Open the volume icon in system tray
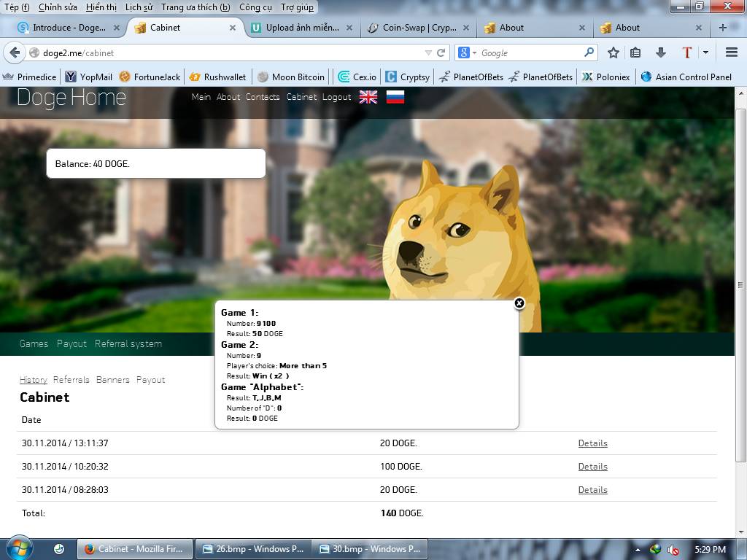Image resolution: width=747 pixels, height=560 pixels. pyautogui.click(x=673, y=550)
